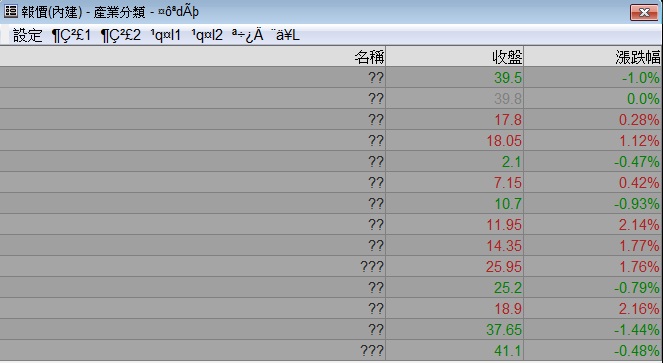This screenshot has width=663, height=363.
Task: Open the menu item ending in l1
Action: [x=166, y=35]
